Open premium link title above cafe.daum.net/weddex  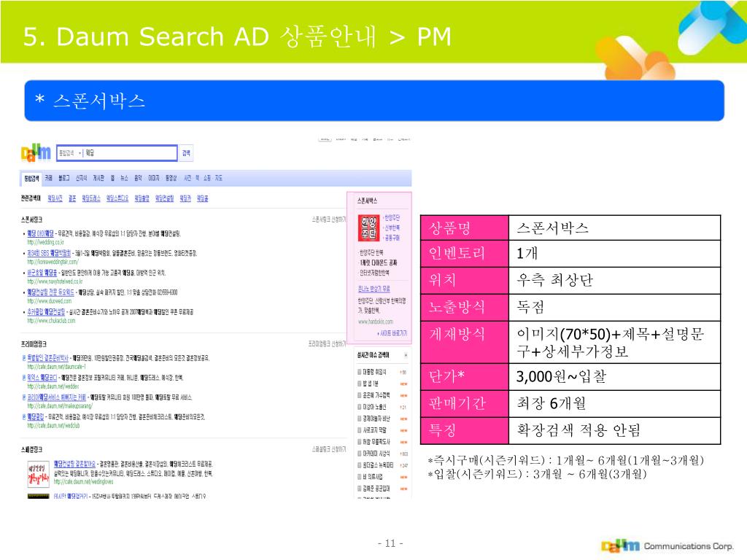(42, 378)
